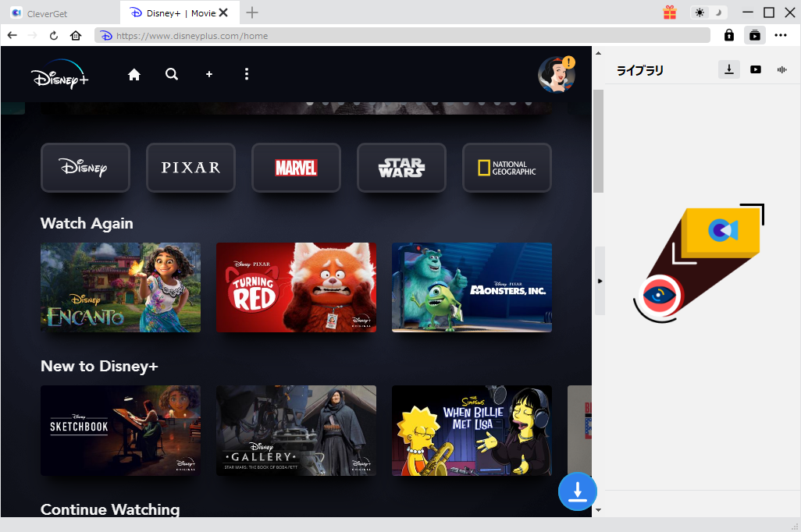
Task: Open When Billie Met Lisa thumbnail
Action: tap(472, 431)
